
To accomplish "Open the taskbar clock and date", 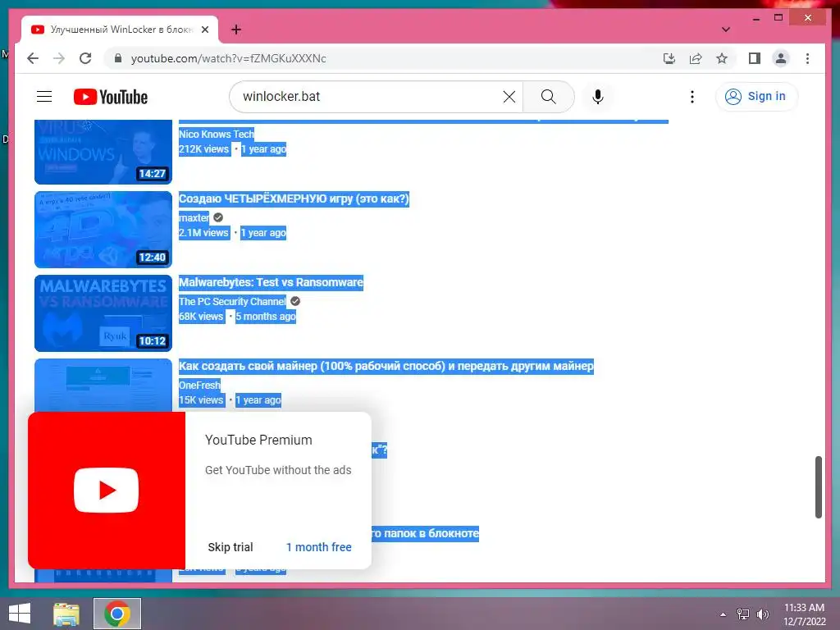I will (804, 614).
